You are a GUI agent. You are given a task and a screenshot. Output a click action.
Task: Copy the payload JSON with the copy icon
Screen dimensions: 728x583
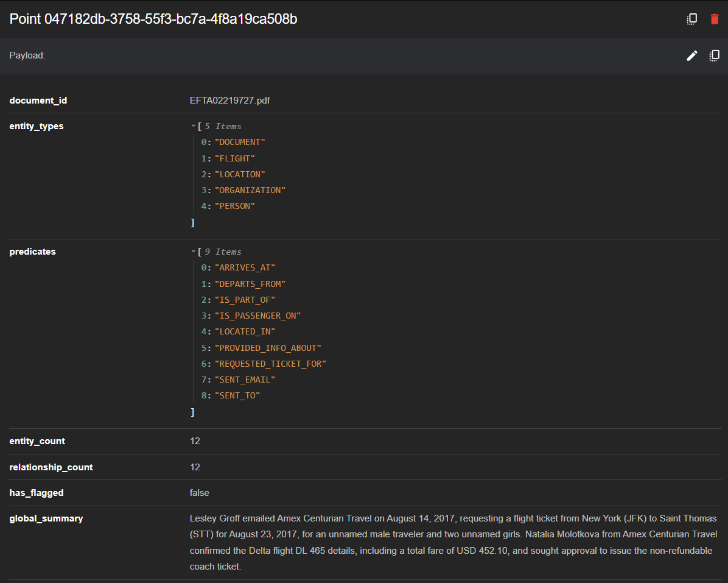[x=715, y=55]
